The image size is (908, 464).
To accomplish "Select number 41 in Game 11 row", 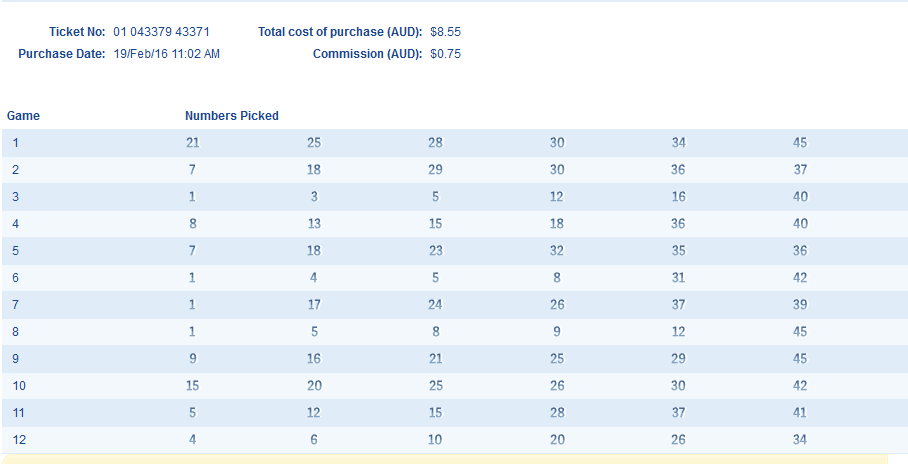I will (800, 413).
